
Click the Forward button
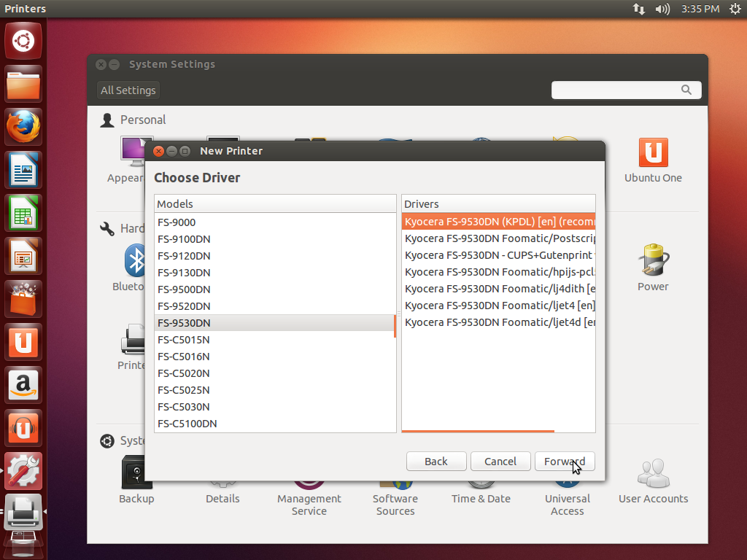[565, 462]
